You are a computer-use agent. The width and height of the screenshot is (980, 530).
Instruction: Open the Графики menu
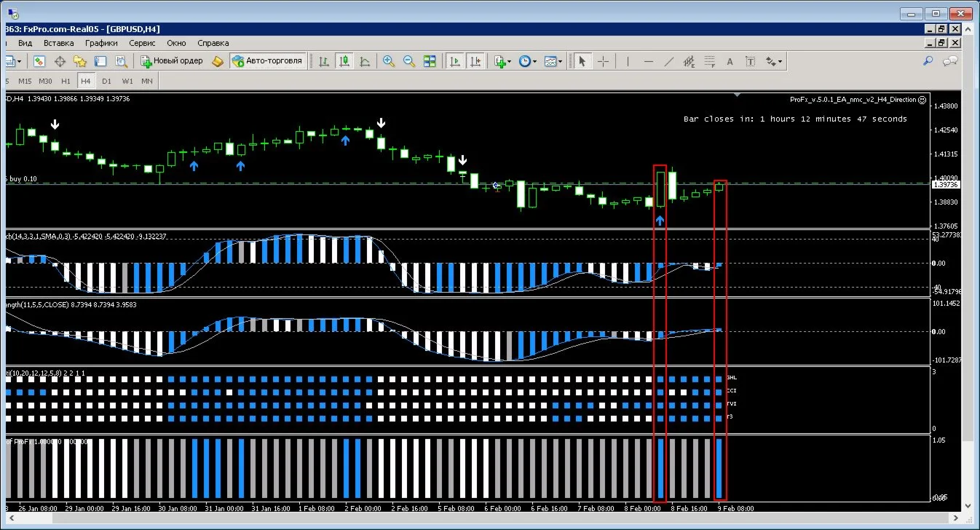tap(101, 43)
